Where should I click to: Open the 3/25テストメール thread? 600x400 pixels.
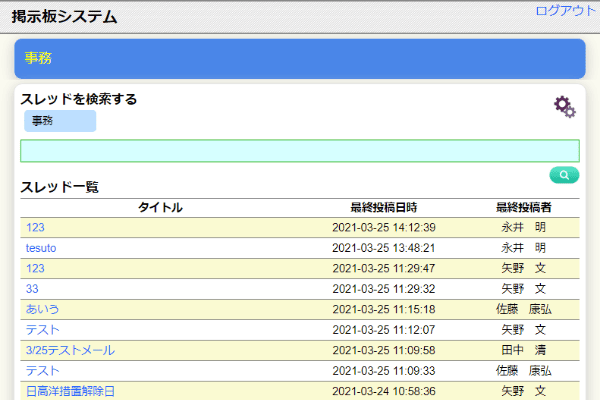click(70, 350)
